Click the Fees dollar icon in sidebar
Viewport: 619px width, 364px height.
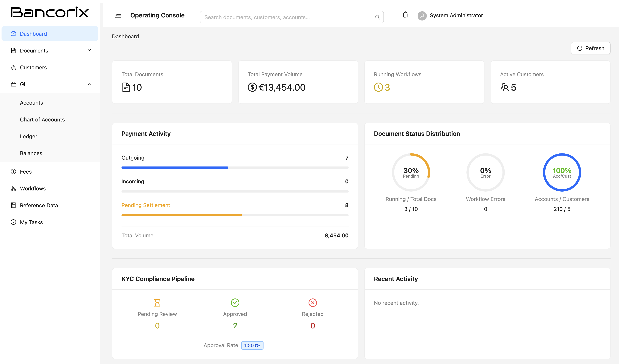pyautogui.click(x=13, y=171)
